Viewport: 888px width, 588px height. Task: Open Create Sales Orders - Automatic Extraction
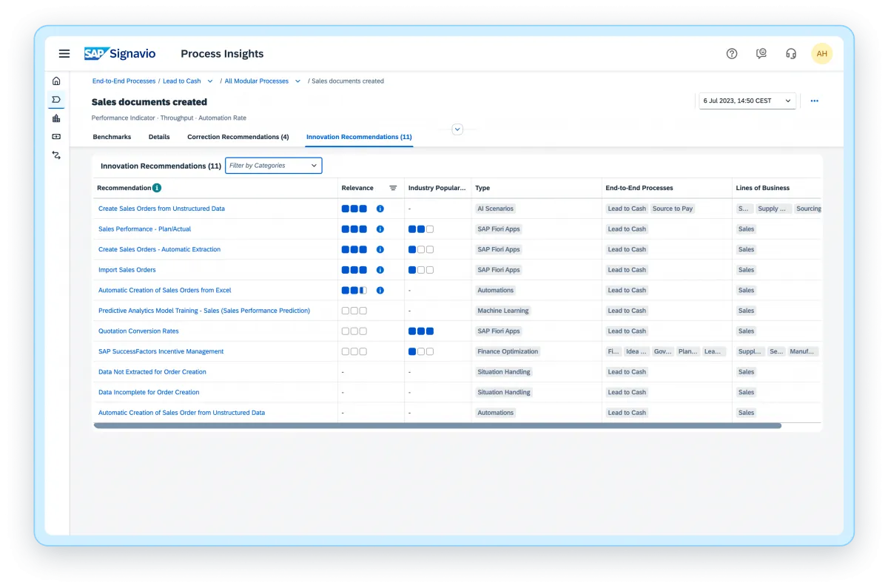coord(159,249)
